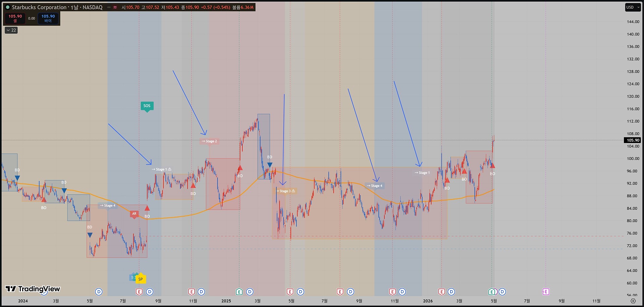Click the 105.90 sell button
This screenshot has width=644, height=307.
[15, 18]
